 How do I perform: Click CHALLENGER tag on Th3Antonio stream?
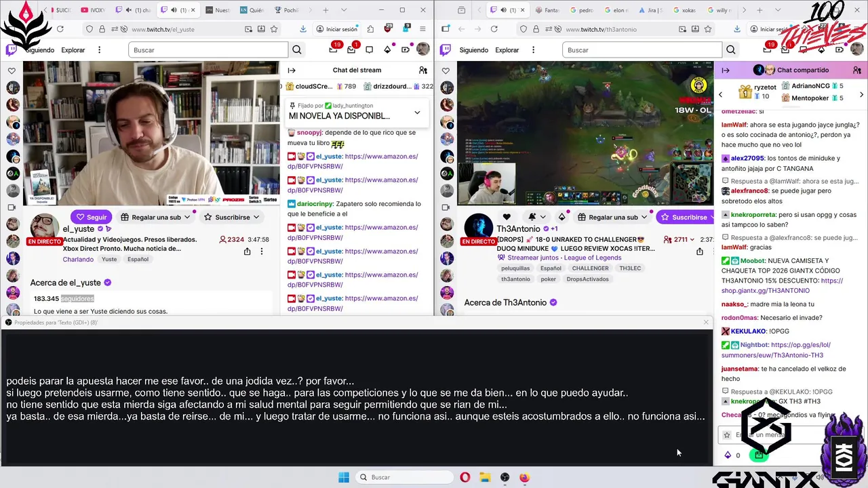pos(590,268)
